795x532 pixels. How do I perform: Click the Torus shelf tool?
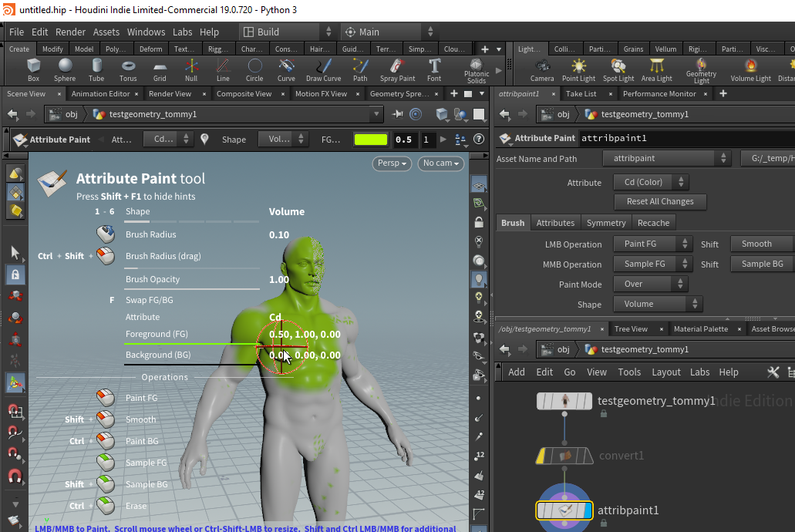pyautogui.click(x=128, y=70)
